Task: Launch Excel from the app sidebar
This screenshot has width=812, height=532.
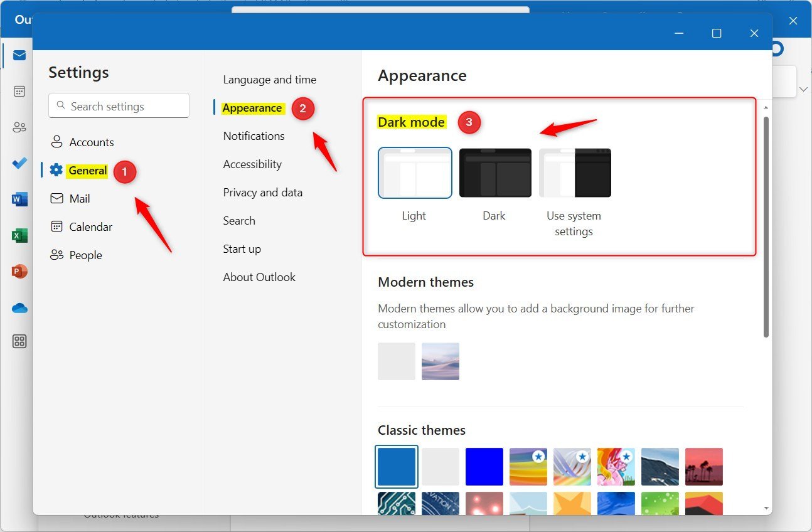Action: pyautogui.click(x=19, y=235)
